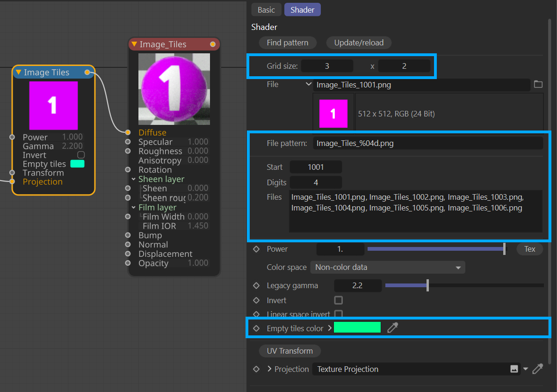Pick Empty tiles color with the eyedropper
The height and width of the screenshot is (392, 557).
pyautogui.click(x=392, y=328)
